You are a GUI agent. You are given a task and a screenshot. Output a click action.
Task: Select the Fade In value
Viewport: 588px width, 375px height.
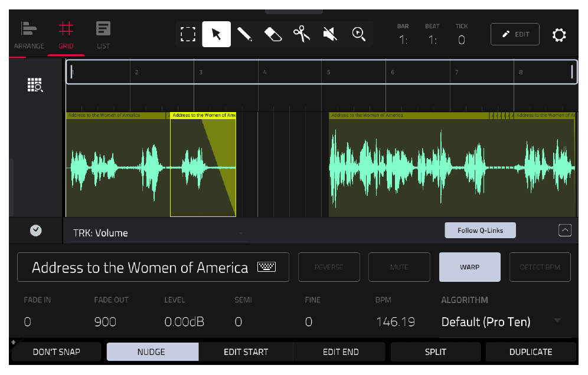27,322
